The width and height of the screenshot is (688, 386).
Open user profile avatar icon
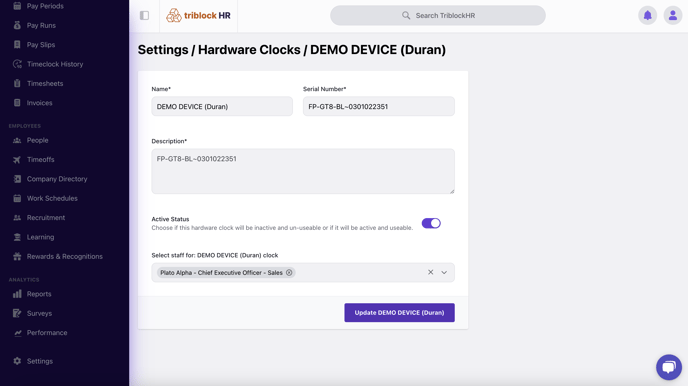673,15
